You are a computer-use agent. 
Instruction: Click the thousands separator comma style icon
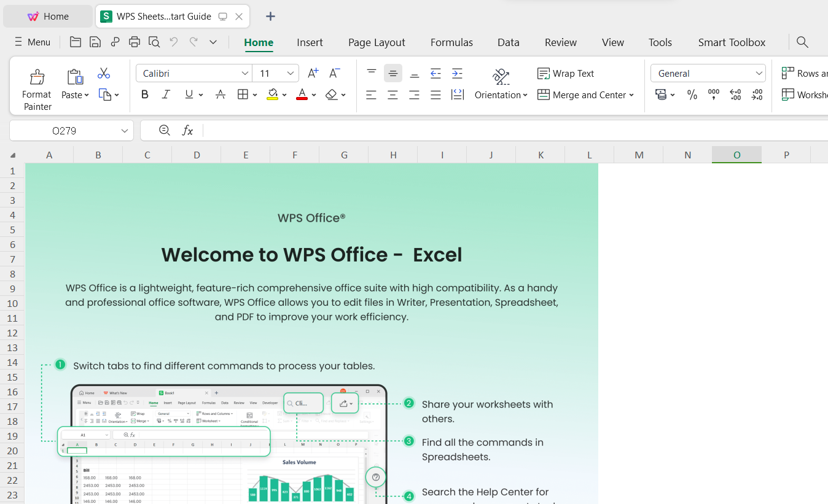(713, 95)
